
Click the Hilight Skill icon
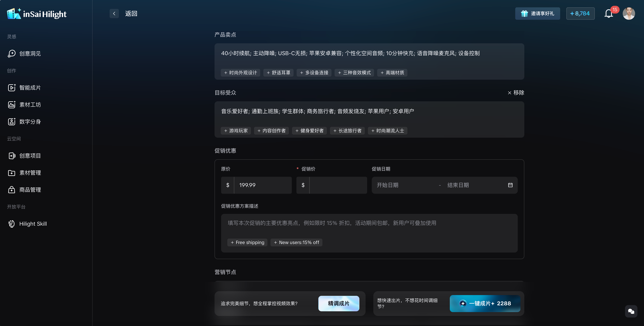click(11, 224)
